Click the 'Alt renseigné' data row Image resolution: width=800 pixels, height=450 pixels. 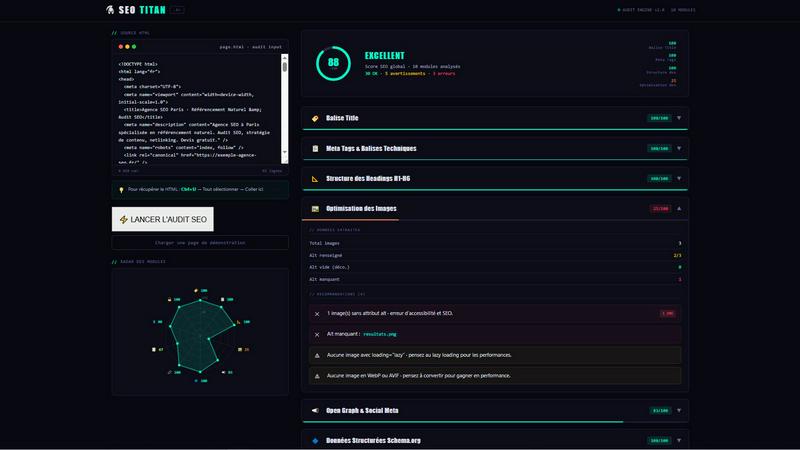pos(495,255)
